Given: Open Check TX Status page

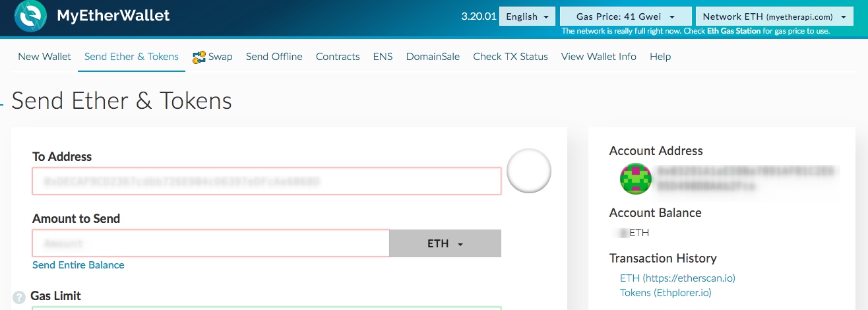Looking at the screenshot, I should coord(510,57).
